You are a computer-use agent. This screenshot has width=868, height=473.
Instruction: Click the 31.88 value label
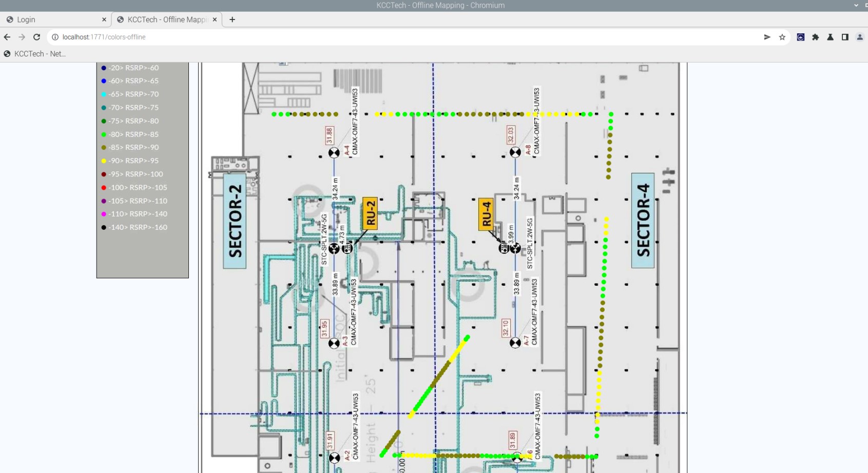click(330, 136)
